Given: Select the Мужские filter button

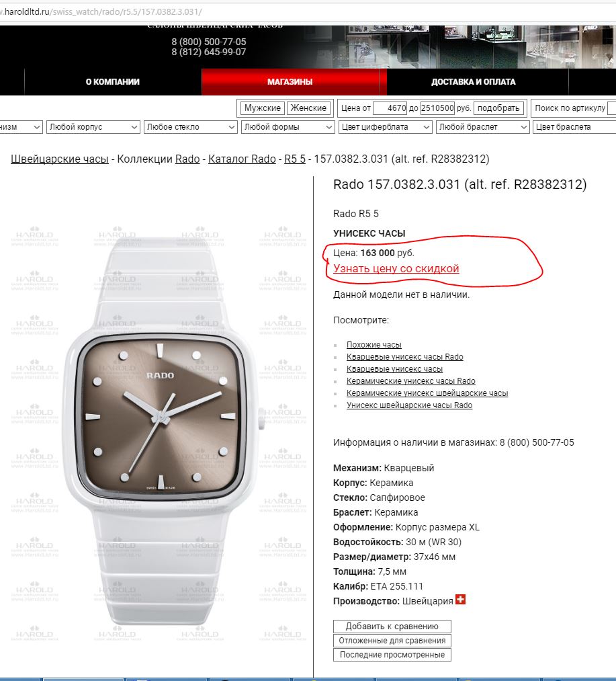Looking at the screenshot, I should click(262, 108).
